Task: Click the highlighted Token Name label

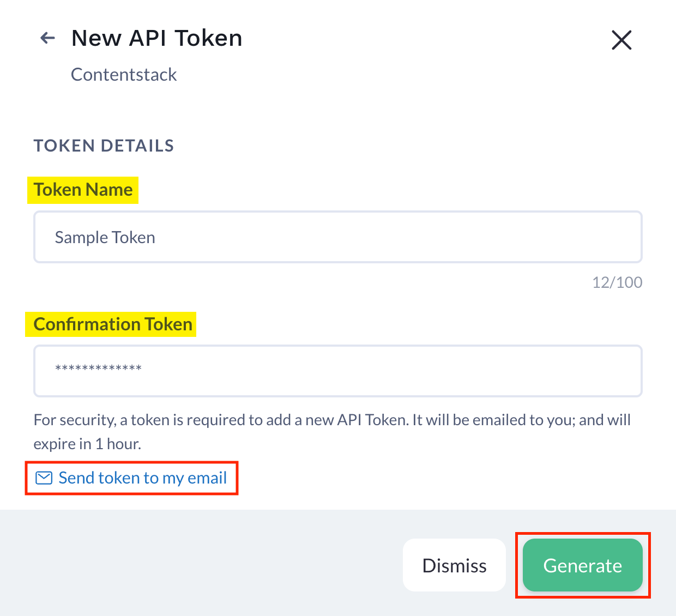Action: (x=83, y=190)
